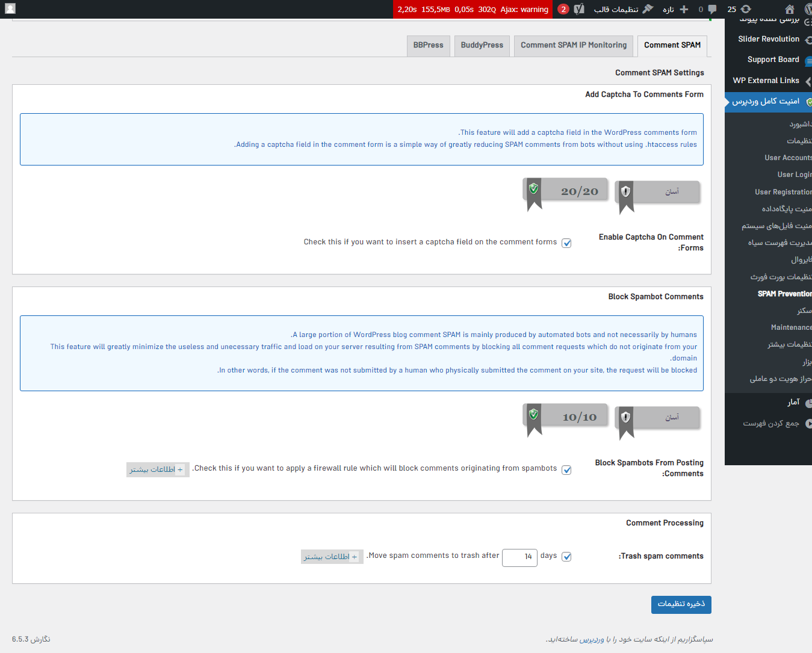The image size is (812, 653).
Task: Open the WordPress link in footer
Action: [592, 639]
